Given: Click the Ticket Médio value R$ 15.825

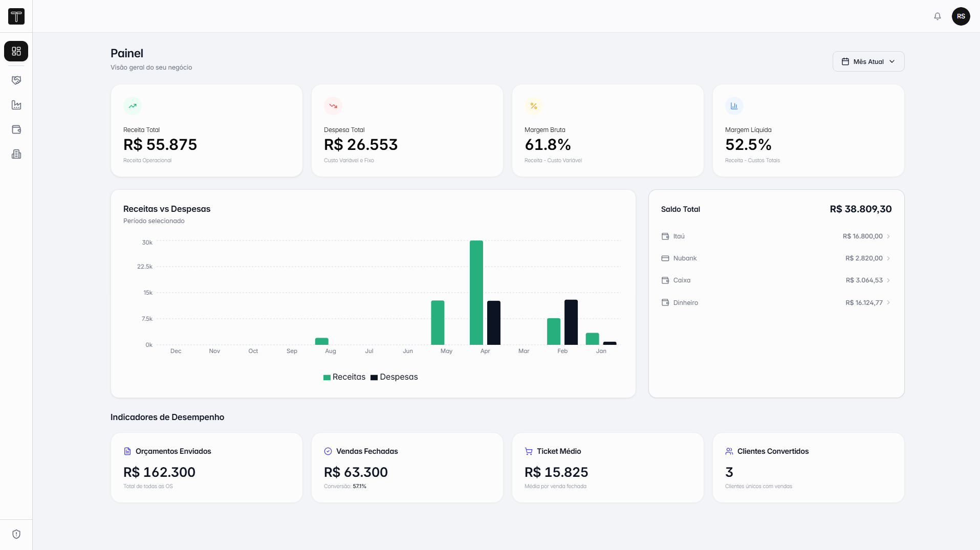Looking at the screenshot, I should (556, 472).
